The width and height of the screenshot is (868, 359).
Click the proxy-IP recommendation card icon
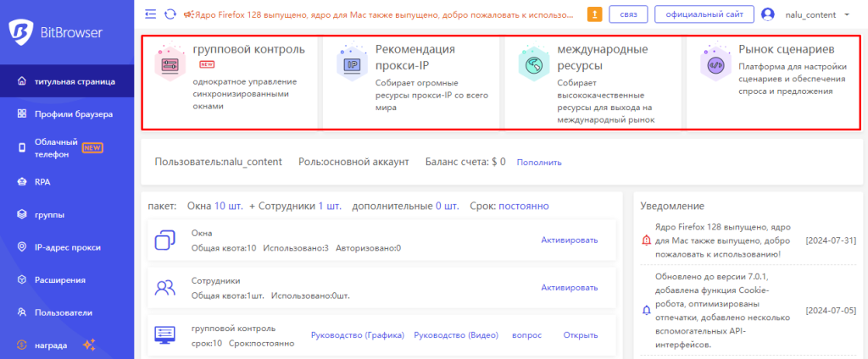pos(352,63)
